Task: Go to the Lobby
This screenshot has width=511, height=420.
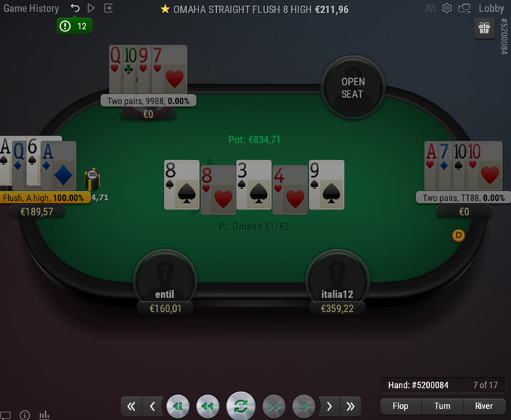Action: 491,8
